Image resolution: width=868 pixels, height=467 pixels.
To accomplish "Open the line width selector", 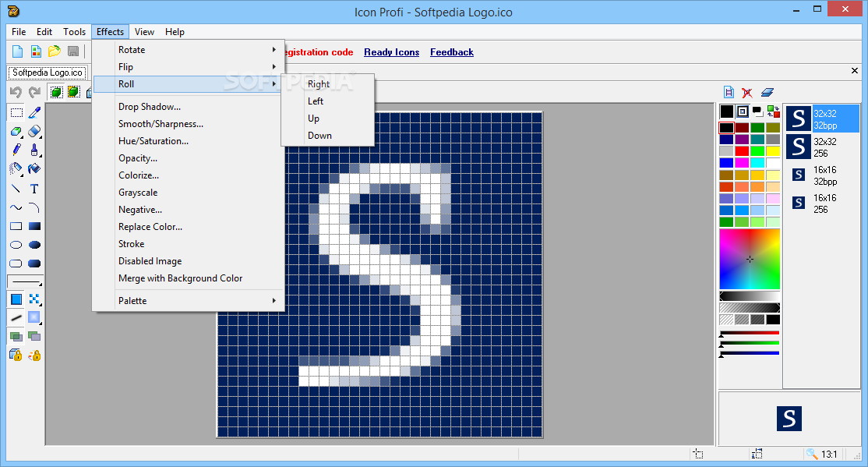I will (x=25, y=281).
